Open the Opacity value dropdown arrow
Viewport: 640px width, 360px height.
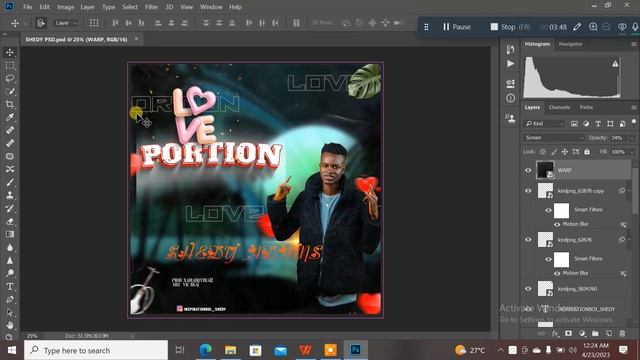631,138
